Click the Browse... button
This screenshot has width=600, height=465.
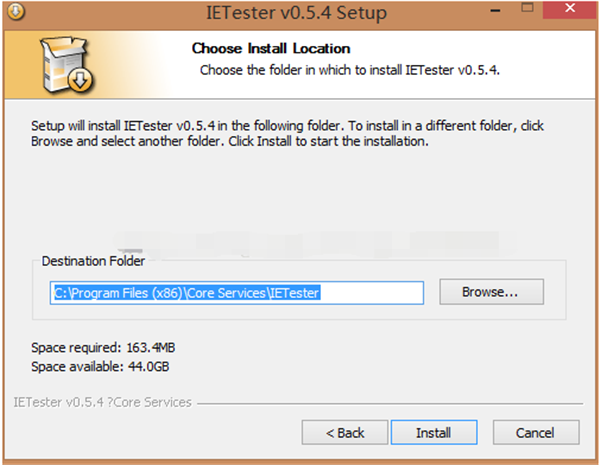pyautogui.click(x=489, y=293)
